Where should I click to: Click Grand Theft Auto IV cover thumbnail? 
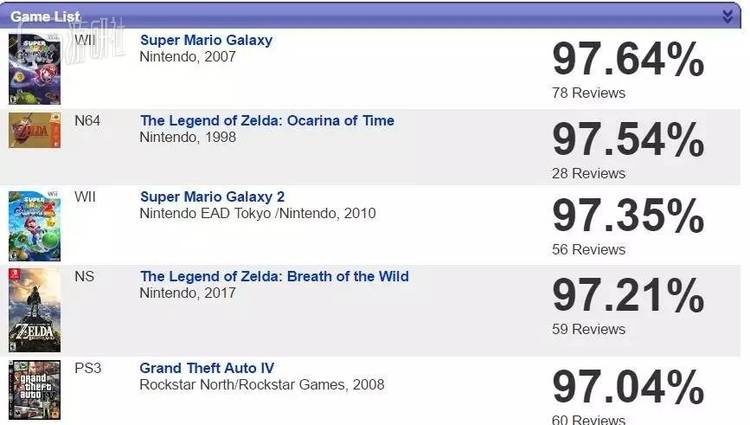28,392
